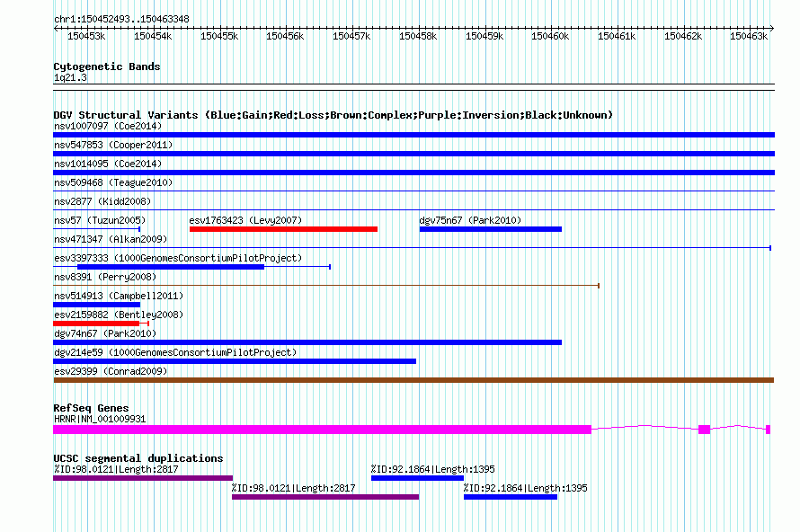800x532 pixels.
Task: Click the nsv1014095 (Coe2014) label
Action: point(108,164)
